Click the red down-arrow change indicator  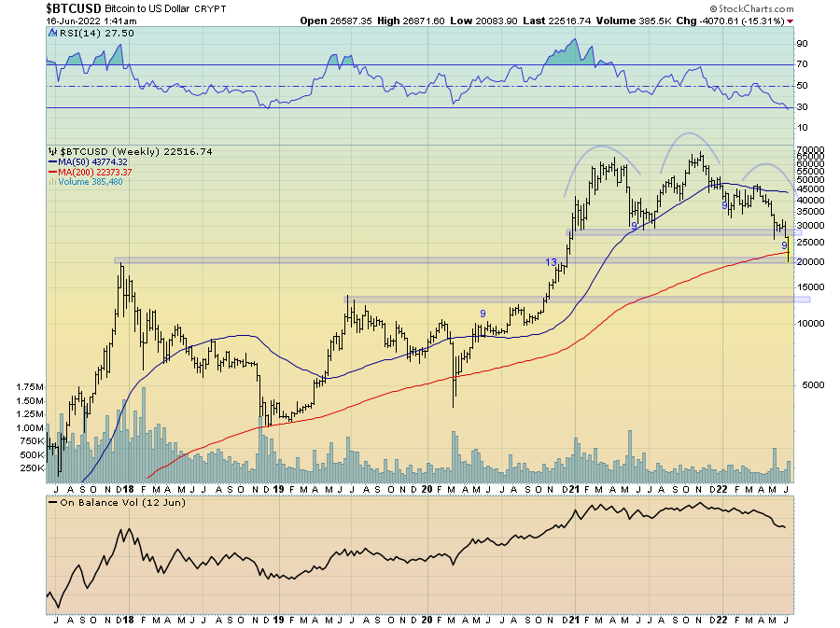791,21
